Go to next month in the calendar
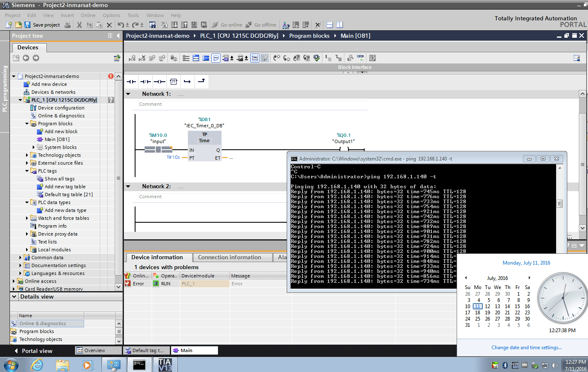The height and width of the screenshot is (372, 588). tap(529, 278)
